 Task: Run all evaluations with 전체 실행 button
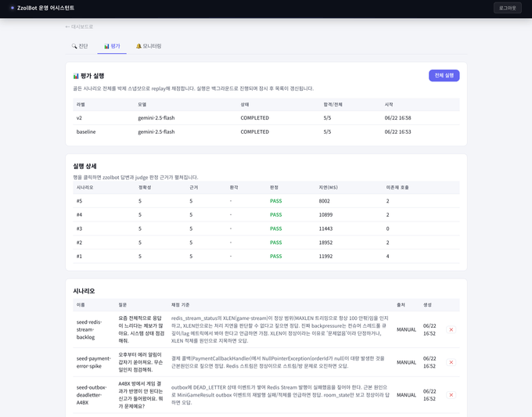point(444,75)
